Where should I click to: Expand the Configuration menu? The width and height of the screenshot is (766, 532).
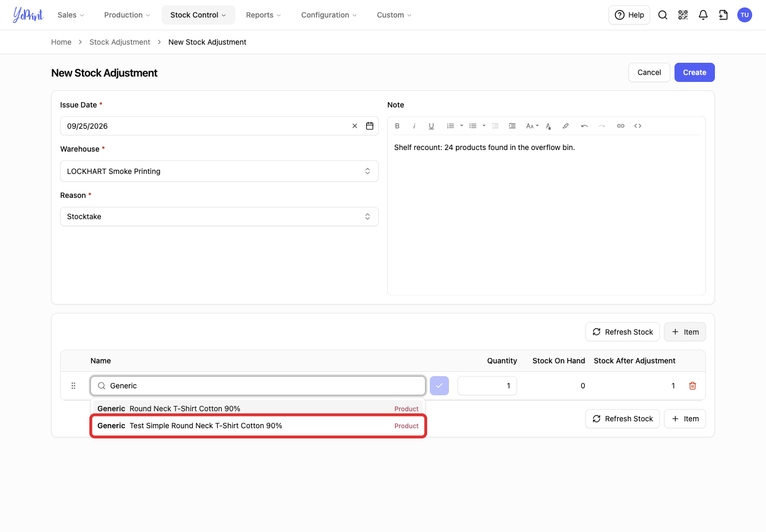coord(329,15)
